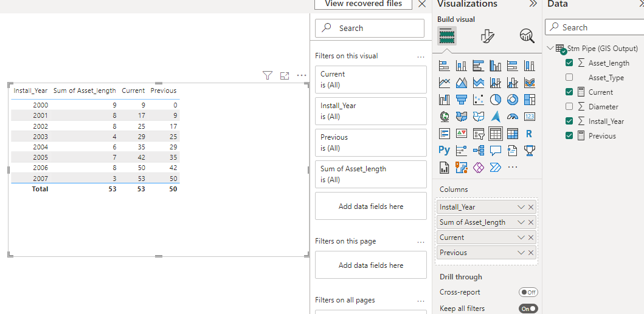Select the Stacked bar chart visual
The image size is (644, 314).
click(x=445, y=66)
